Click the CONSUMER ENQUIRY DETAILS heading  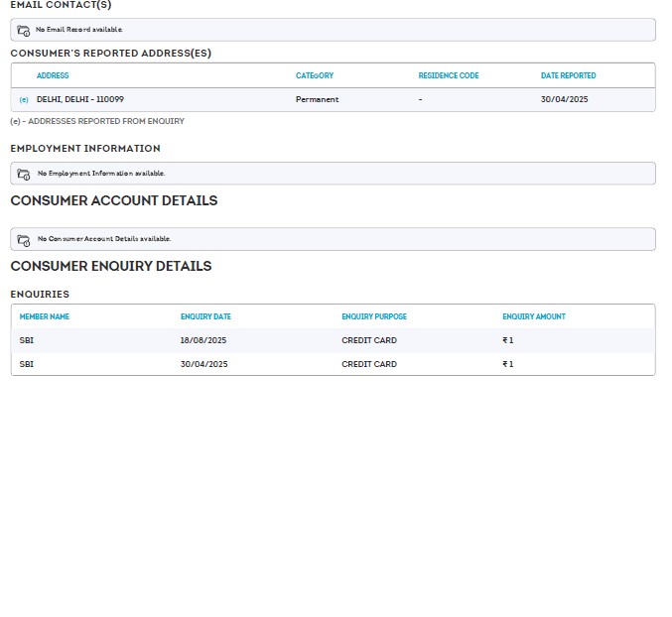coord(111,266)
